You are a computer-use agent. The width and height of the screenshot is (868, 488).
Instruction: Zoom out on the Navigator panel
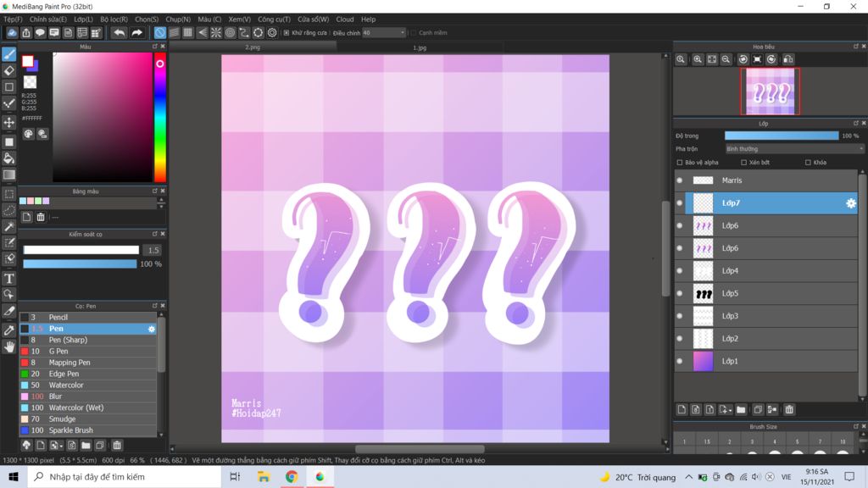pyautogui.click(x=726, y=59)
